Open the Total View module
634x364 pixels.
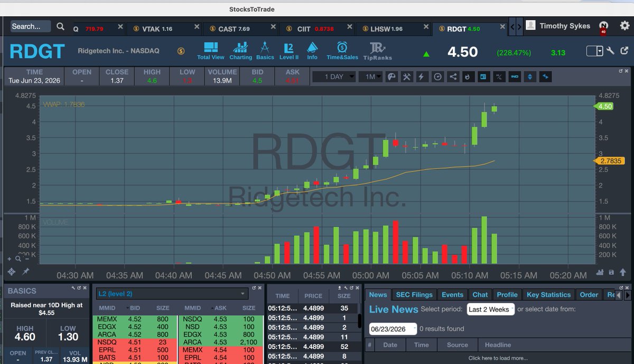tap(211, 51)
